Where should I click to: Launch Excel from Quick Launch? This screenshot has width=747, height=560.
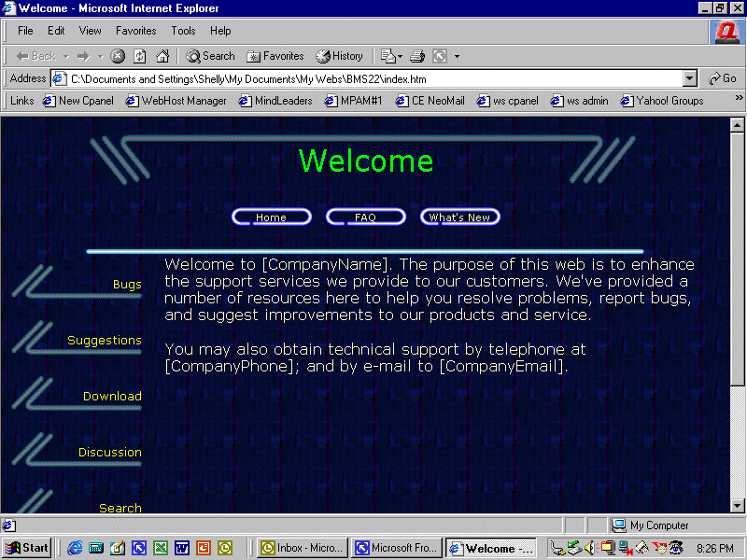(x=161, y=548)
